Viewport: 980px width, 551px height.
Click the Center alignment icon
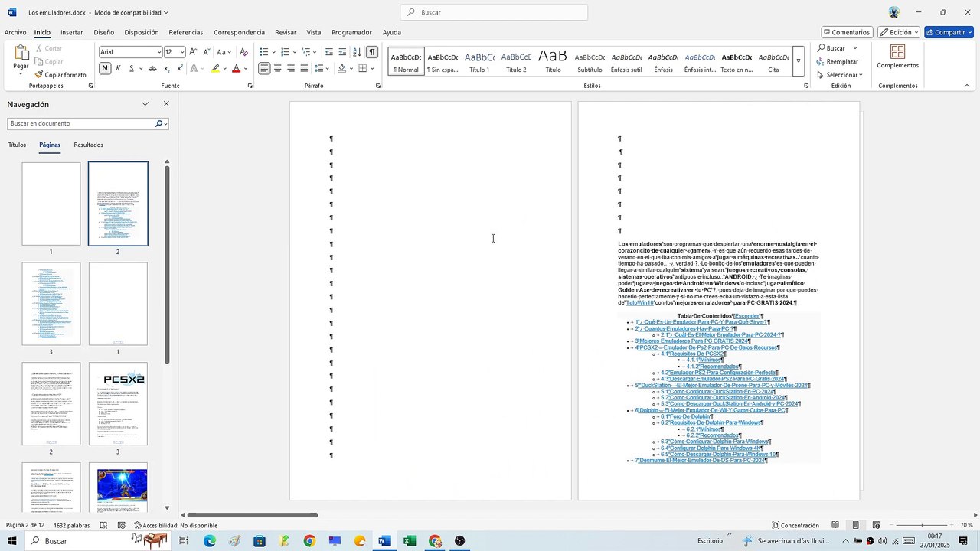(x=277, y=68)
